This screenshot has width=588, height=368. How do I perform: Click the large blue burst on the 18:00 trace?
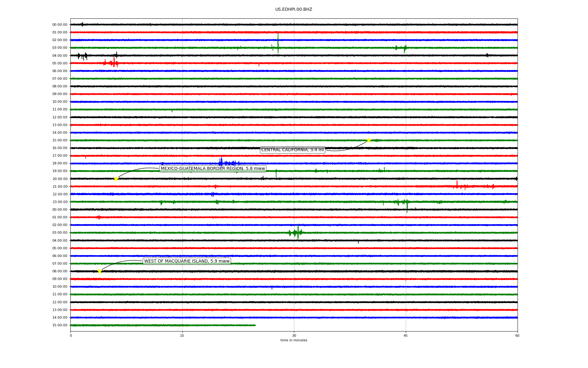click(221, 163)
